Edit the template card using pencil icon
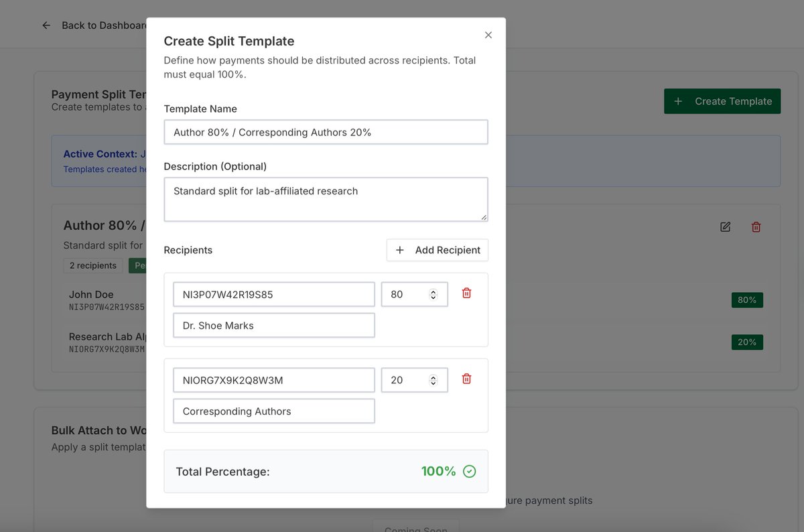Image resolution: width=804 pixels, height=532 pixels. point(725,227)
